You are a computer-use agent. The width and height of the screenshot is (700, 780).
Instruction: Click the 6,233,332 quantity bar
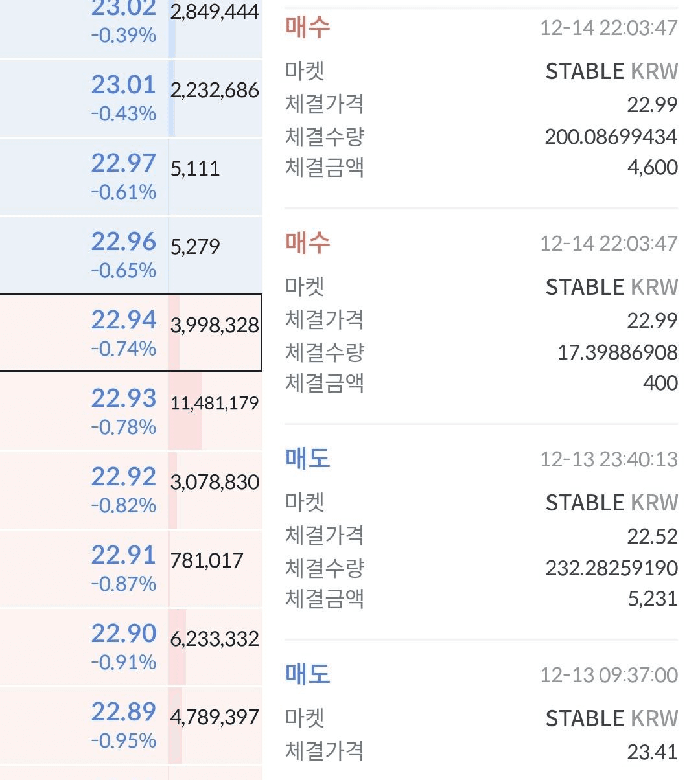click(x=215, y=639)
